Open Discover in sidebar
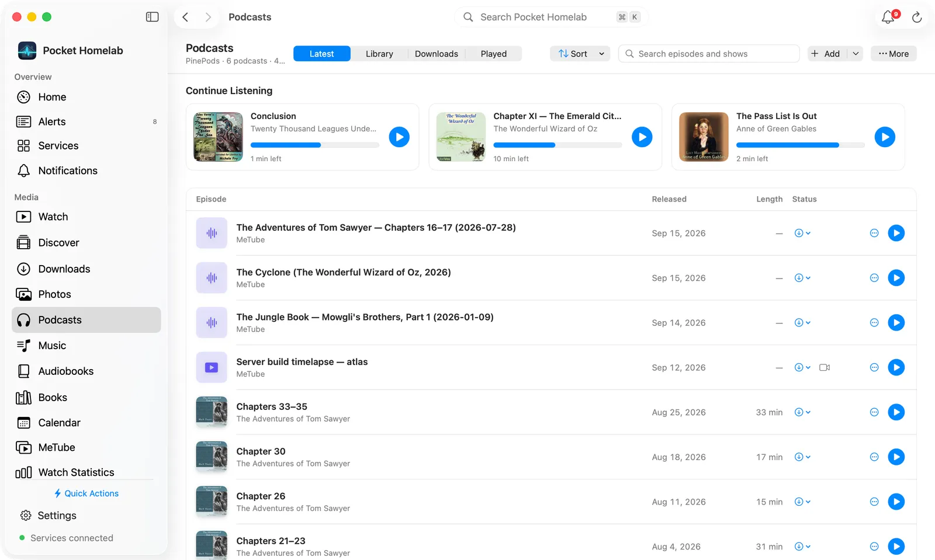This screenshot has height=560, width=935. click(86, 242)
